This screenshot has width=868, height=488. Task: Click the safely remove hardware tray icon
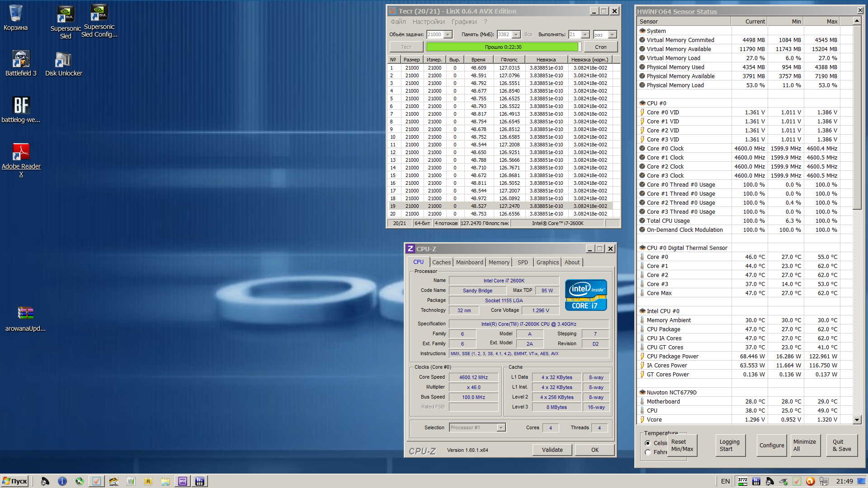tap(783, 481)
